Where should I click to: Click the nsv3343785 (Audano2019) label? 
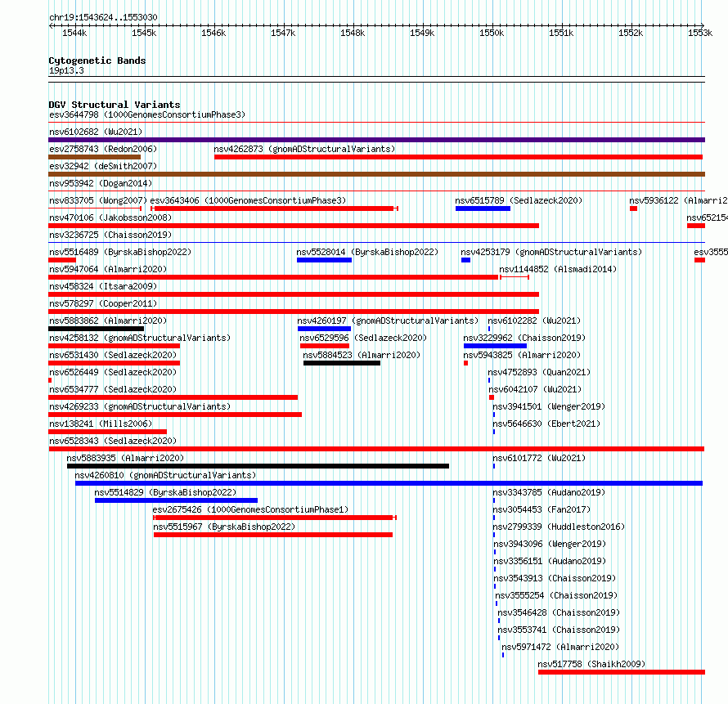tap(549, 492)
